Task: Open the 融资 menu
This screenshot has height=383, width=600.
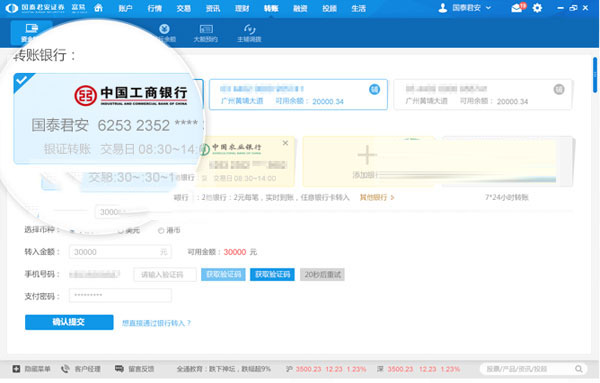Action: coord(300,8)
